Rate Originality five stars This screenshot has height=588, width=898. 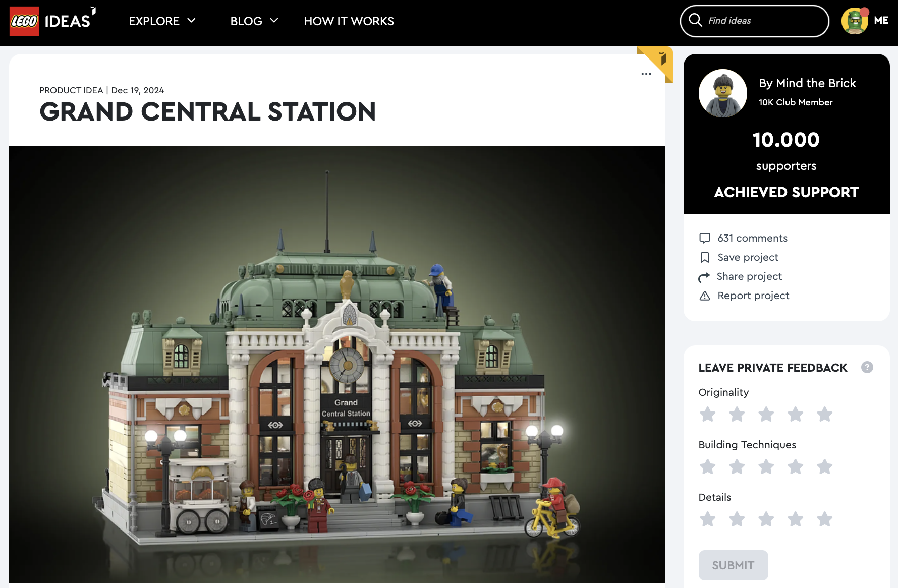tap(825, 414)
